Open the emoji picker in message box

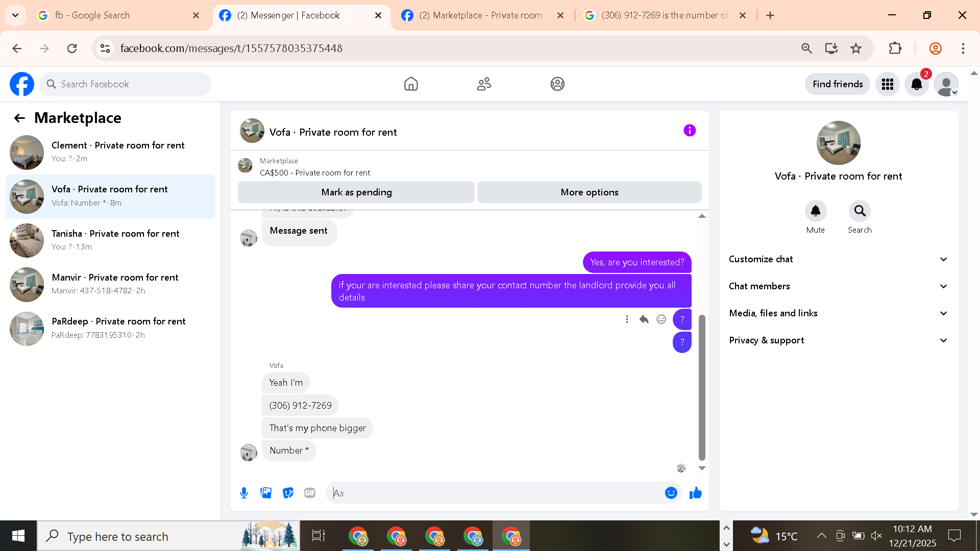pos(671,493)
